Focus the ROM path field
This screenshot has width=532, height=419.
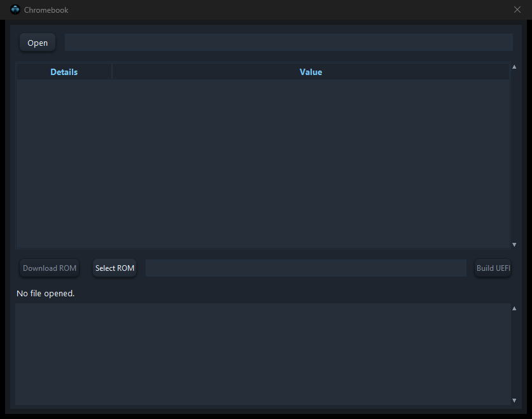(306, 268)
